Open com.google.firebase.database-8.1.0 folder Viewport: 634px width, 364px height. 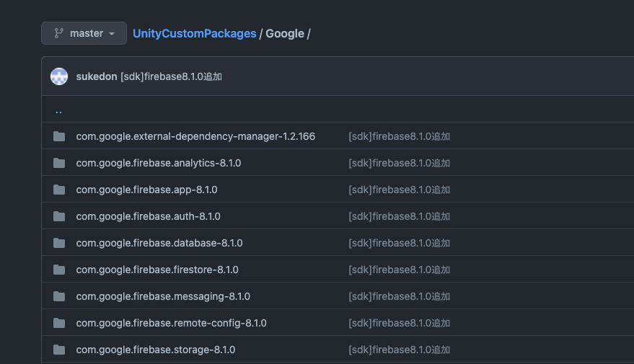click(x=159, y=243)
